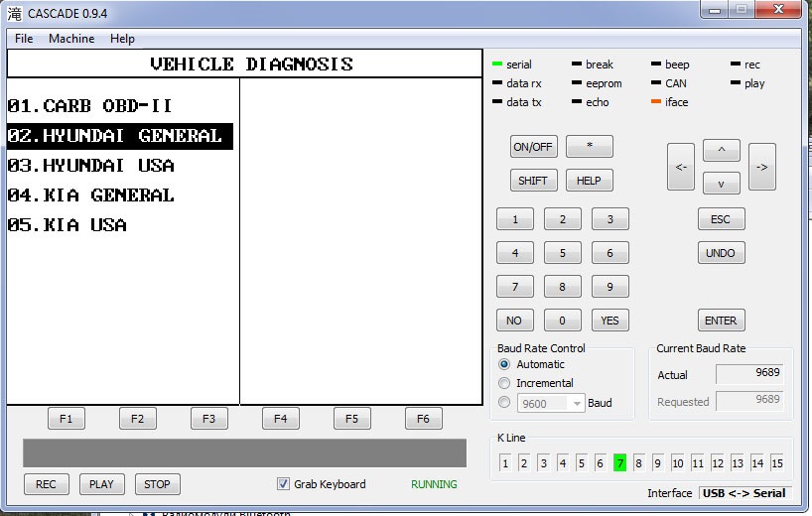
Task: Click keypad digit 3
Action: 610,219
